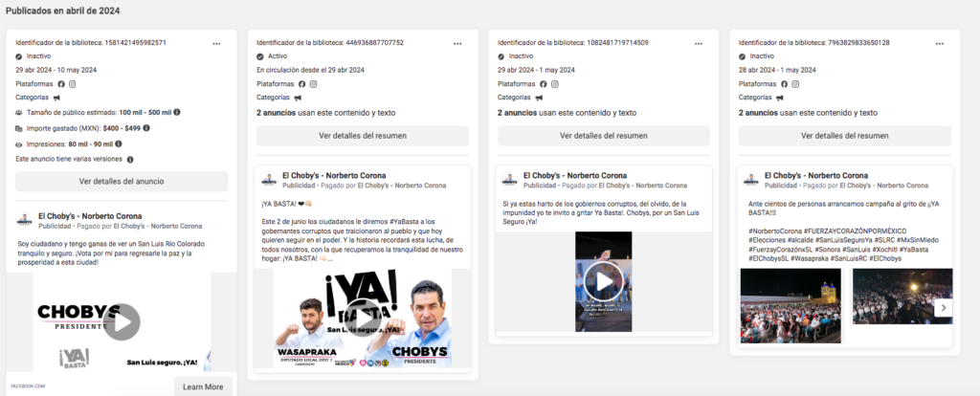980x396 pixels.
Task: Click the Ver detalles del anuncio button
Action: [122, 182]
